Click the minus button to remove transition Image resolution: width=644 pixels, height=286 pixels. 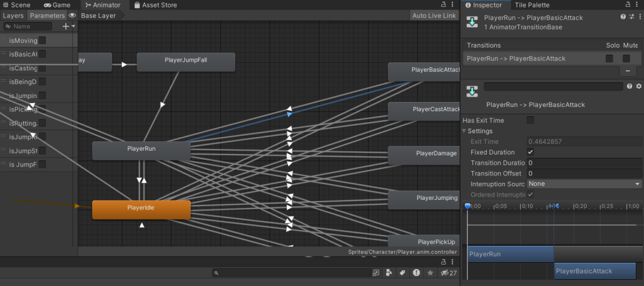pos(628,71)
